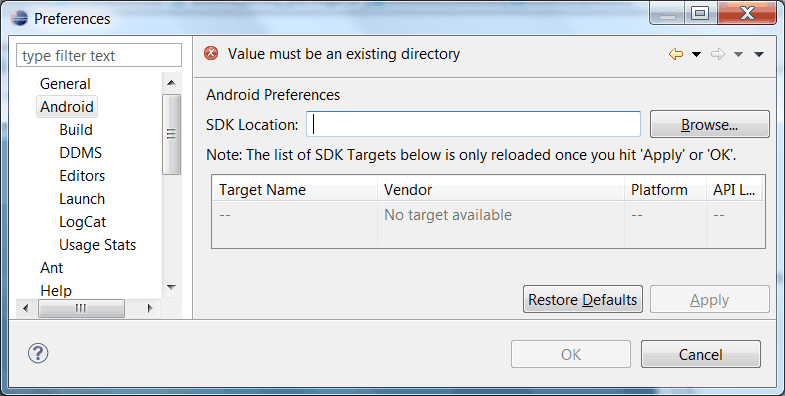This screenshot has height=396, width=785.
Task: Click the Target Name column header
Action: pos(294,190)
